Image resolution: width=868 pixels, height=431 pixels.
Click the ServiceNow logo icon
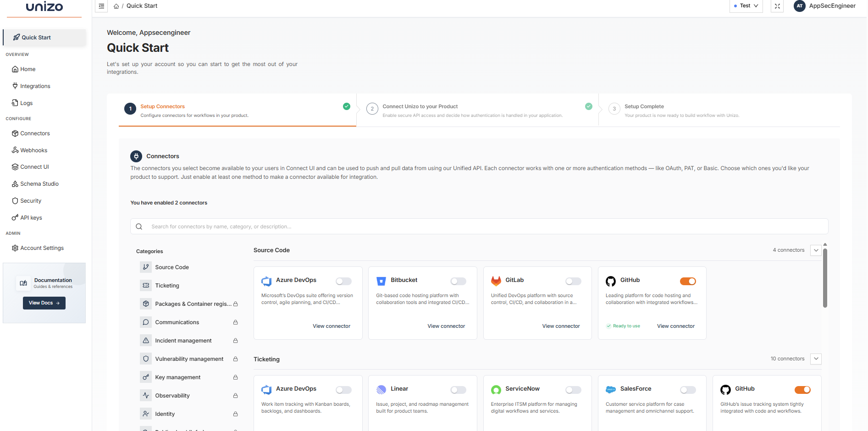click(496, 390)
